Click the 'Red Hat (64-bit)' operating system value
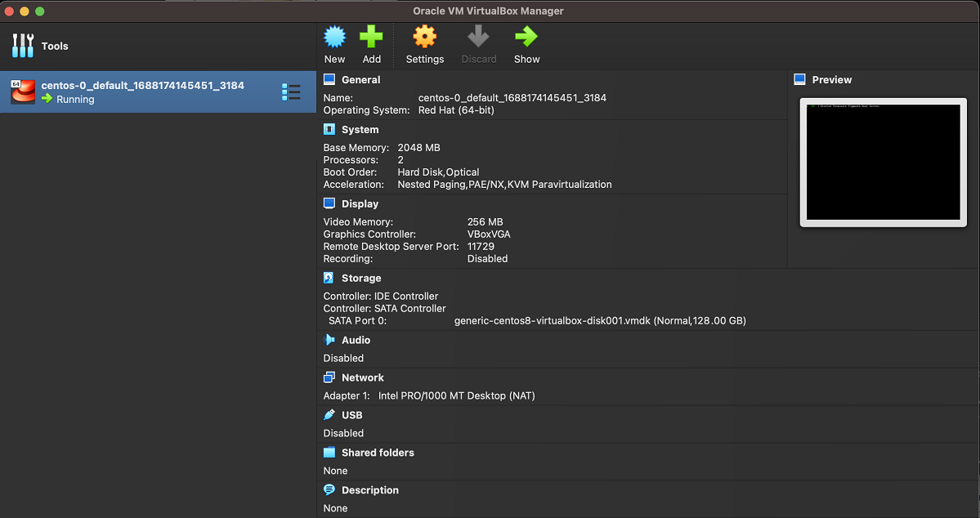Viewport: 980px width, 518px height. pyautogui.click(x=456, y=110)
